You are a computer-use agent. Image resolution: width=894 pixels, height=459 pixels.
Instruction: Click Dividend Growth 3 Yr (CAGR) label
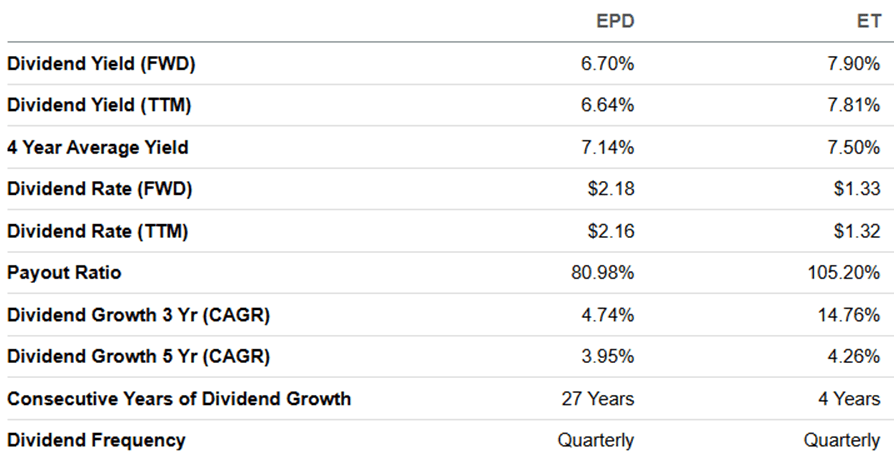click(139, 314)
